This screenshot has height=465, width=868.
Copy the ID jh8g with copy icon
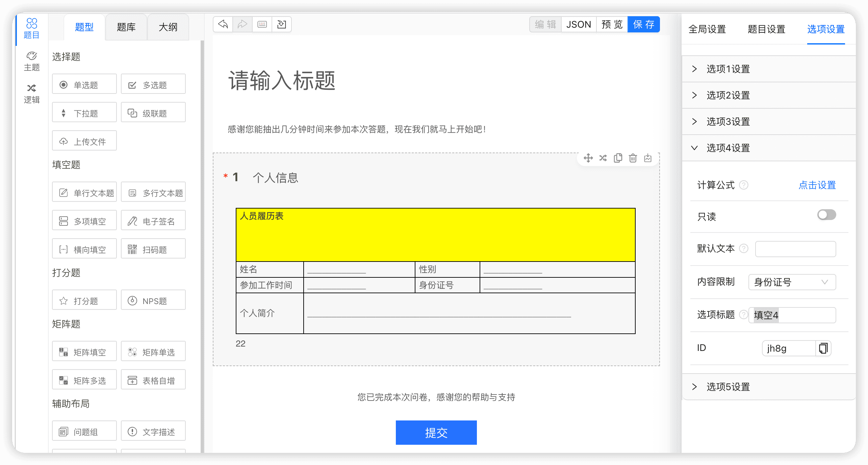[823, 348]
